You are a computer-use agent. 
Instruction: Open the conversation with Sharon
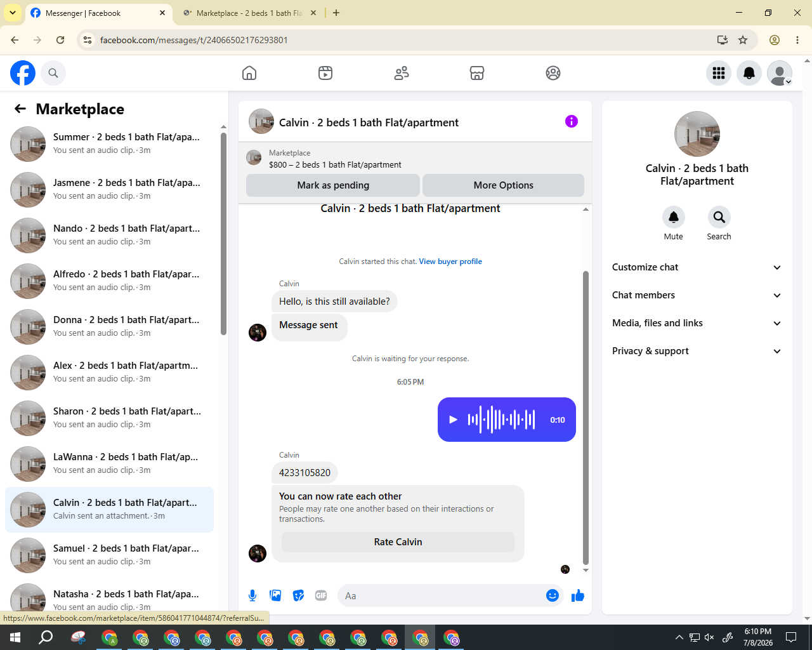(109, 418)
